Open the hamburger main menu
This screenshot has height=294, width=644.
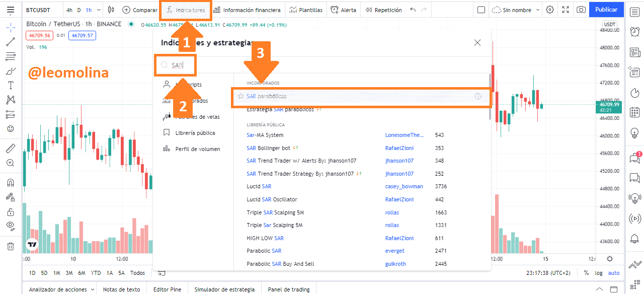pyautogui.click(x=11, y=10)
